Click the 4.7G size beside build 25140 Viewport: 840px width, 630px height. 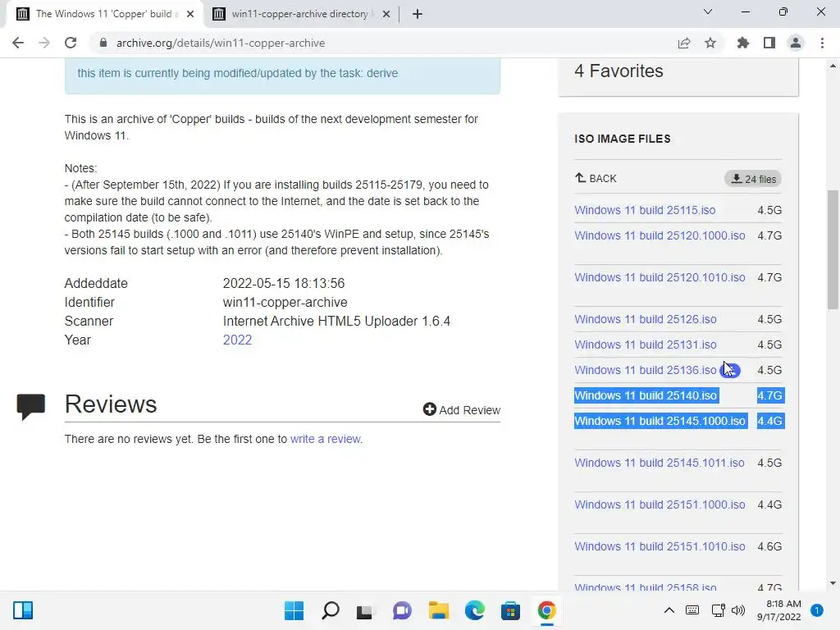coord(769,395)
